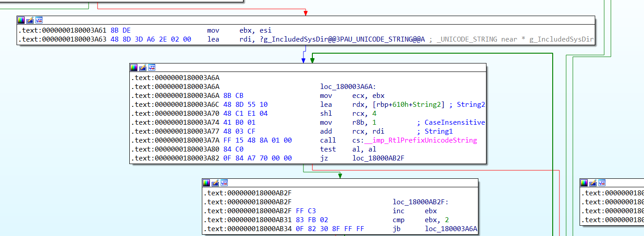Screen dimensions: 644x236
Task: Click address .text:000000018000AB31
Action: point(248,220)
